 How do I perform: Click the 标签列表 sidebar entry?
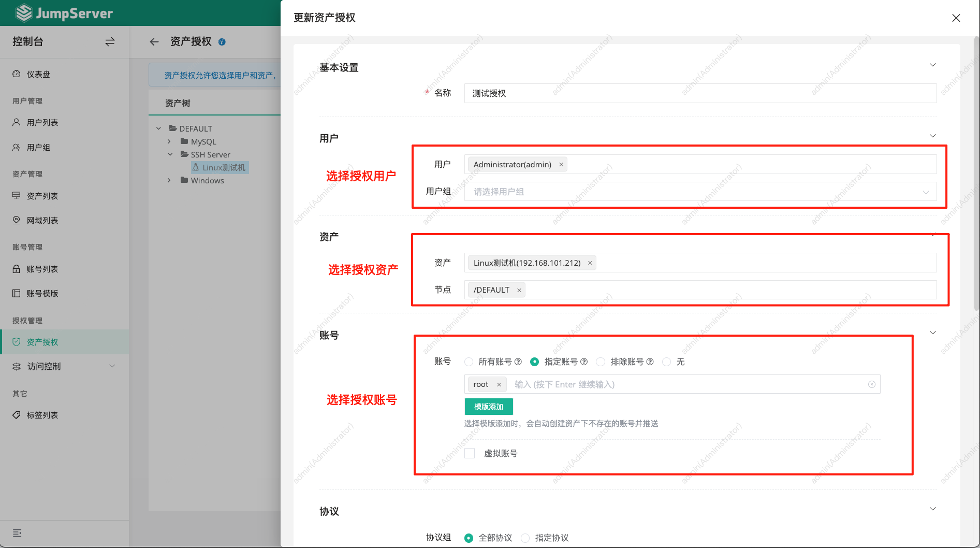click(x=41, y=414)
